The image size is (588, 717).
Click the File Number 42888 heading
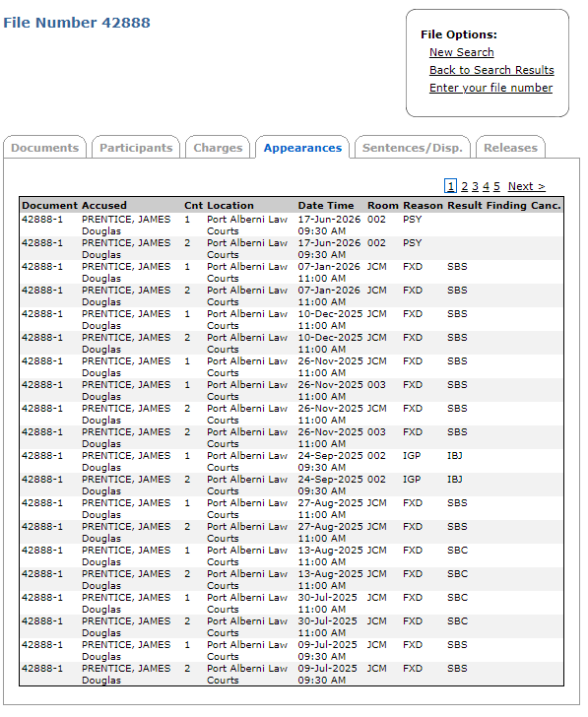[x=77, y=23]
